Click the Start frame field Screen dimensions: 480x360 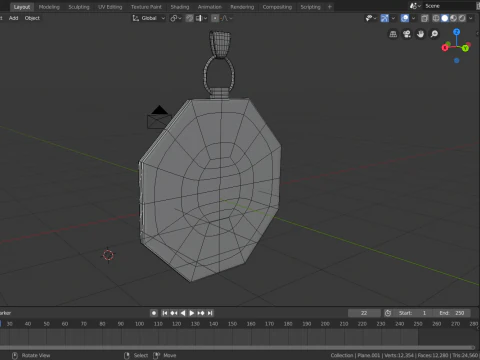click(x=413, y=313)
